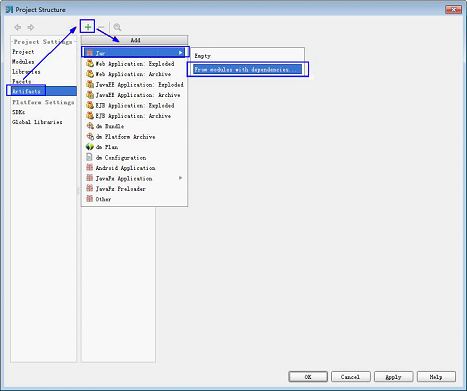Open SDKs under Platform Settings
The width and height of the screenshot is (467, 391).
tap(18, 112)
